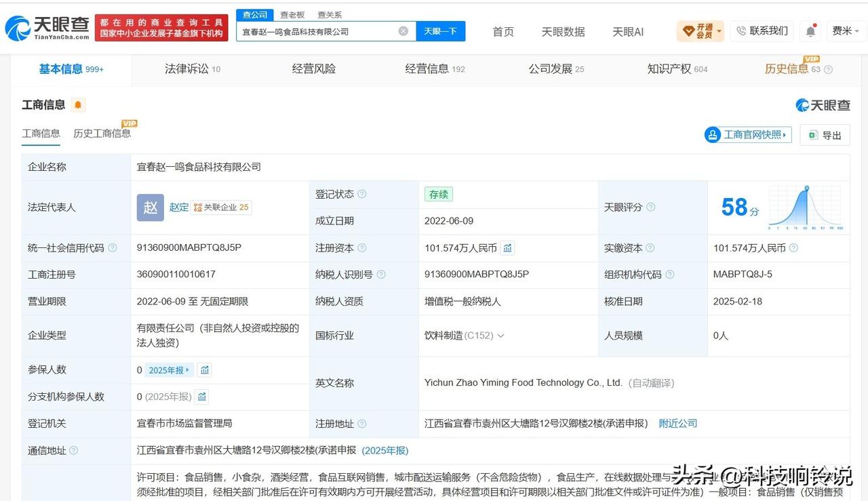Image resolution: width=868 pixels, height=501 pixels.
Task: Click the help icon beside the 注册资本 label
Action: pos(362,248)
